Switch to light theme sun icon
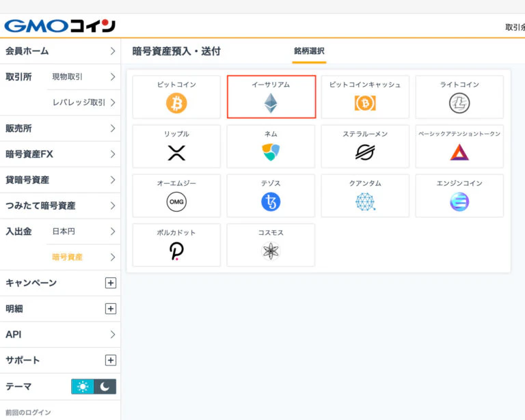This screenshot has height=420, width=525. (82, 387)
